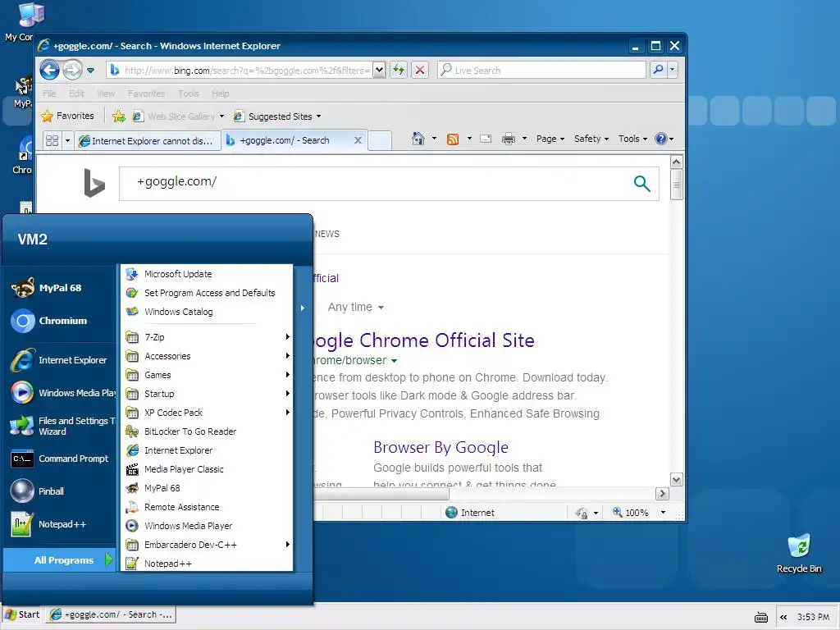Click the Print icon
Screen dimensions: 840x630
click(x=508, y=139)
